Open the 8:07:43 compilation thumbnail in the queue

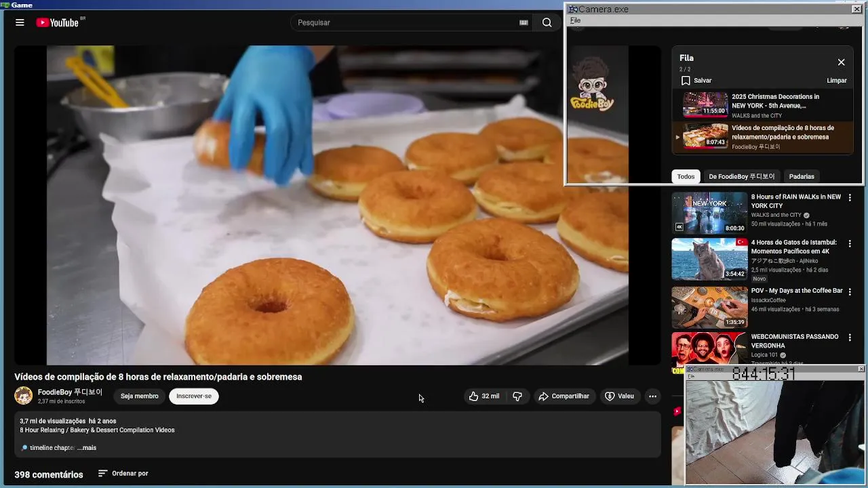pyautogui.click(x=705, y=136)
